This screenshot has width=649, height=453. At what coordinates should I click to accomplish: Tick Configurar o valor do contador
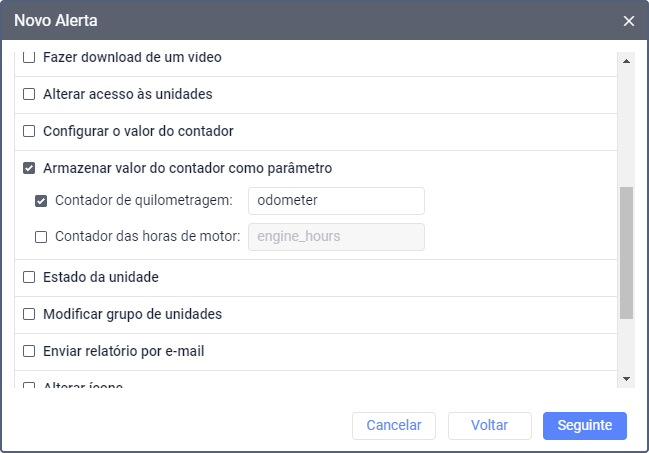pyautogui.click(x=29, y=131)
